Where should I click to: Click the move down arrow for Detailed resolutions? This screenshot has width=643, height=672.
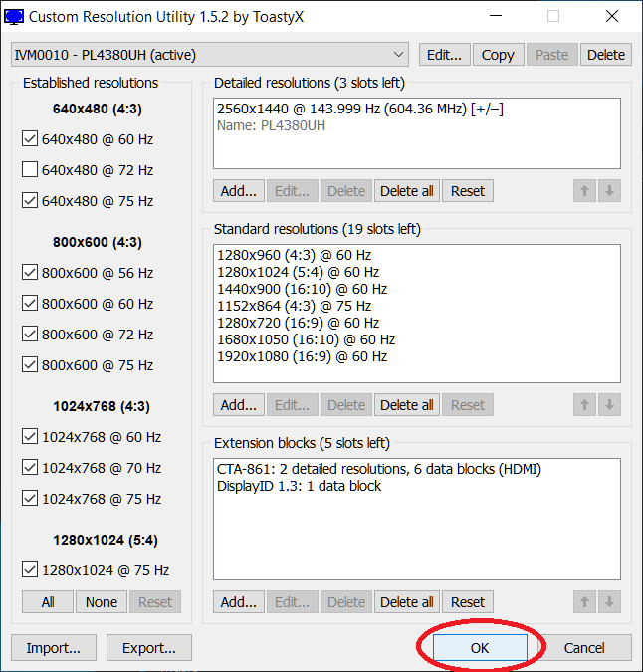pos(610,191)
